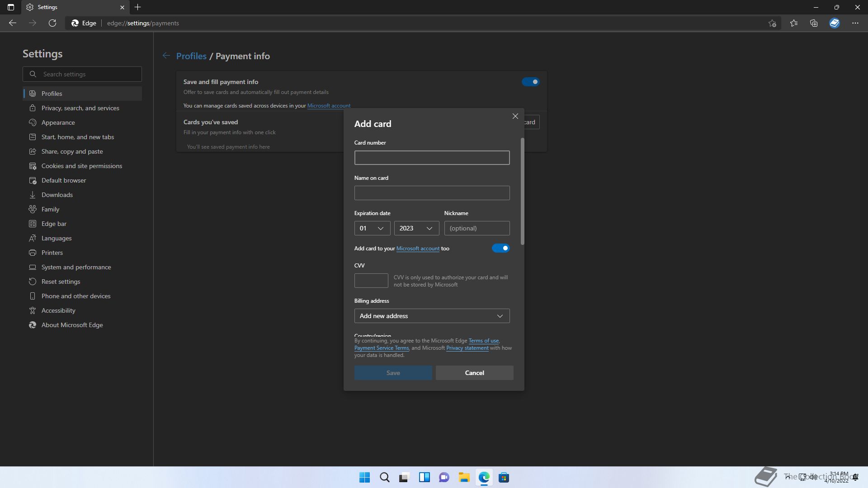Close the Add card dialog
The image size is (868, 488).
pos(515,116)
